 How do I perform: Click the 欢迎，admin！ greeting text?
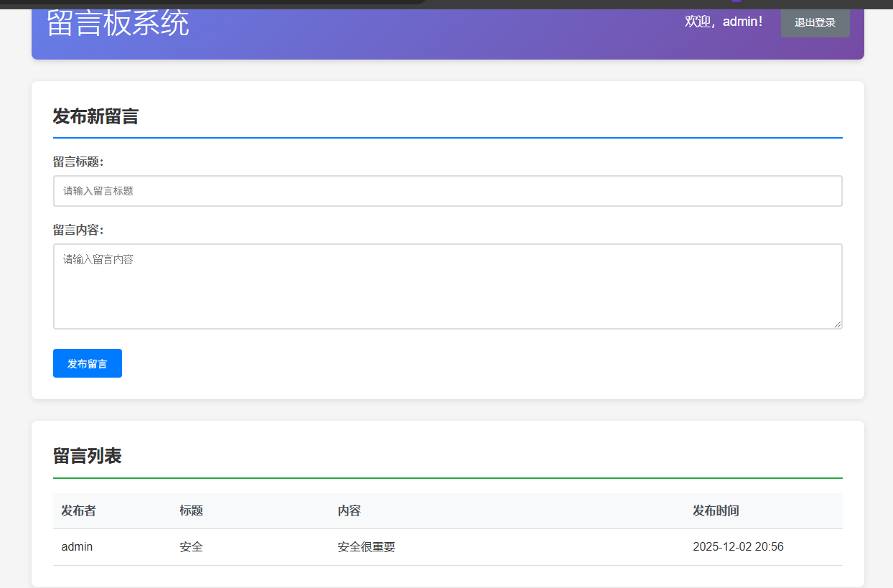tap(724, 22)
